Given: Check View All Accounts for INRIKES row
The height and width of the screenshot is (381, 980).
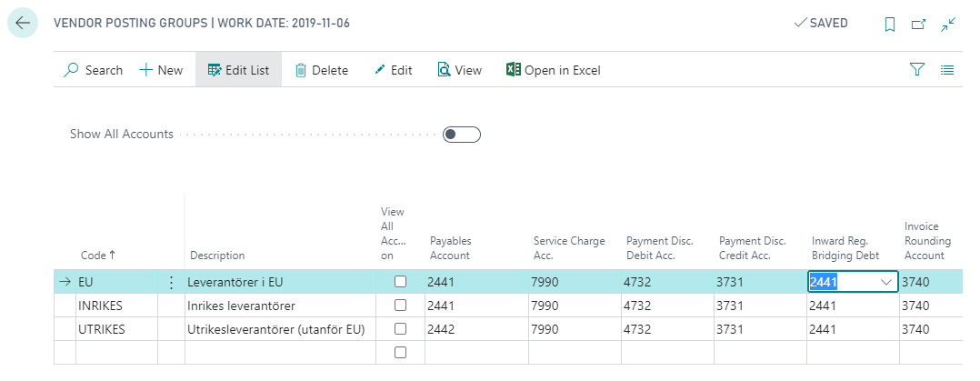Looking at the screenshot, I should coord(400,306).
